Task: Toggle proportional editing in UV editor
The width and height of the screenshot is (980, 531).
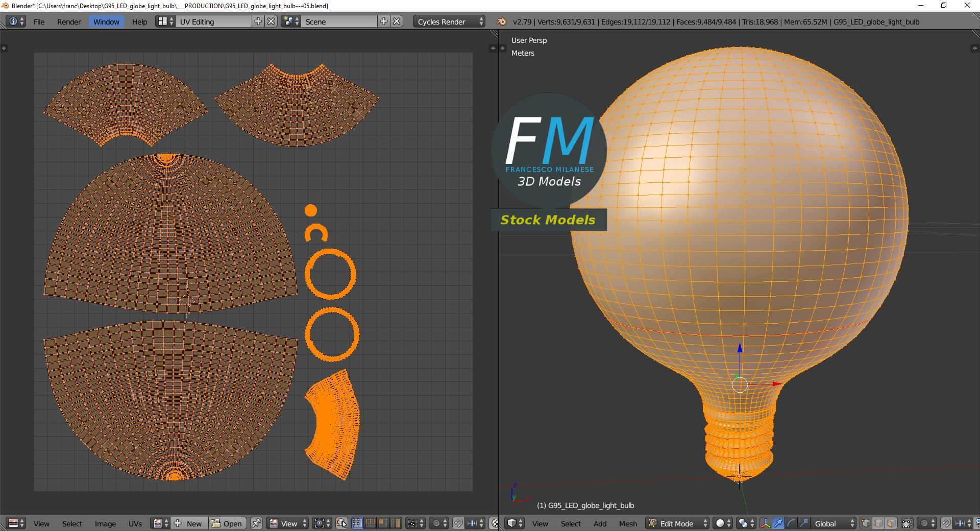Action: (x=439, y=523)
